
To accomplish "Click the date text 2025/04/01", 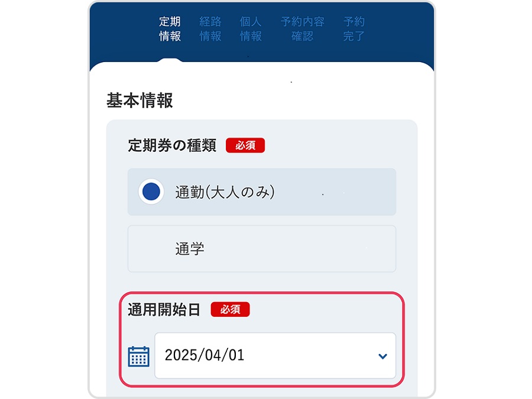I will (x=205, y=355).
